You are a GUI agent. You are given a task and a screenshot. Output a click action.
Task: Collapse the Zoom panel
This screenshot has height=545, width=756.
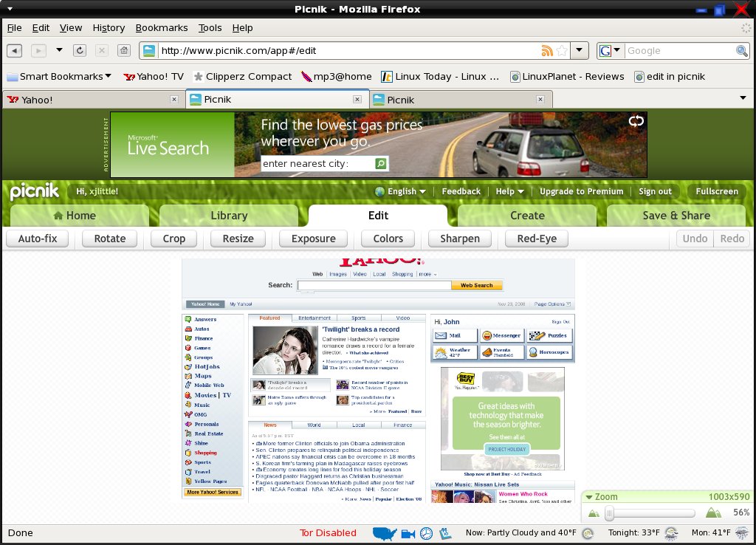tap(588, 497)
